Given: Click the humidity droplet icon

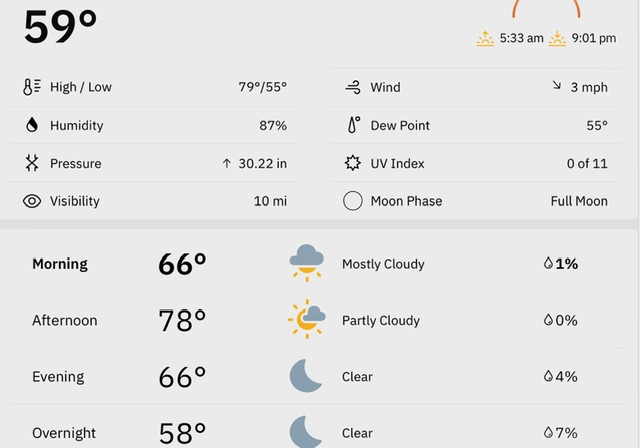Looking at the screenshot, I should point(32,125).
